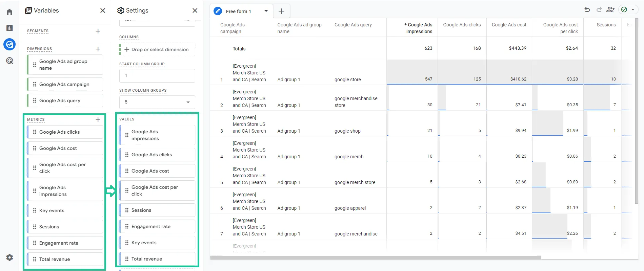Screen dimensions: 644x271
Task: Click the Start column group input field
Action: point(157,75)
